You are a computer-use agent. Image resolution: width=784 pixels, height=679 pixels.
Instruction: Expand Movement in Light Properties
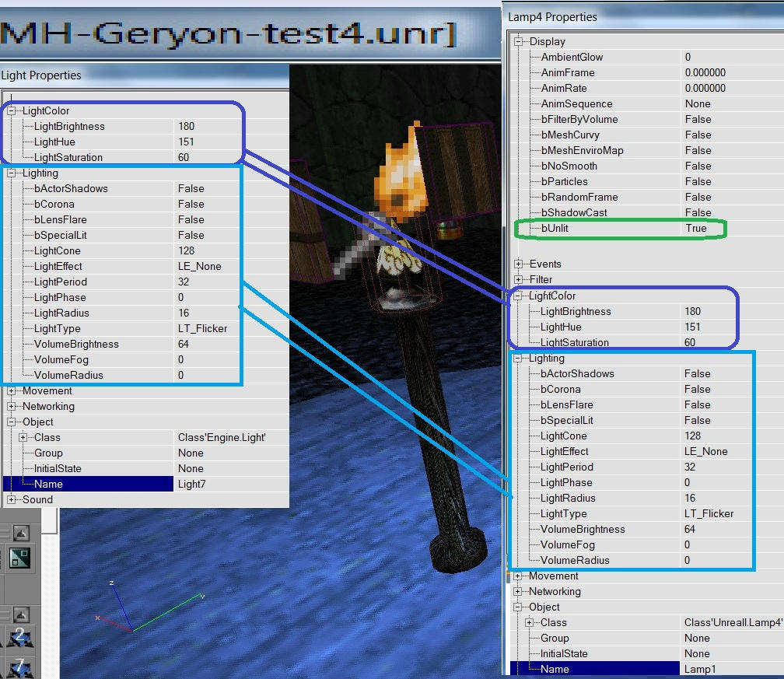coord(11,391)
